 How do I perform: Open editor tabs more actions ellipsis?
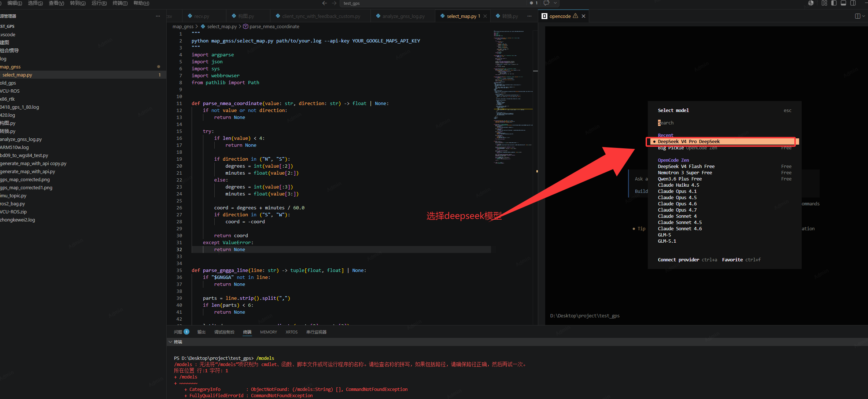click(x=529, y=16)
